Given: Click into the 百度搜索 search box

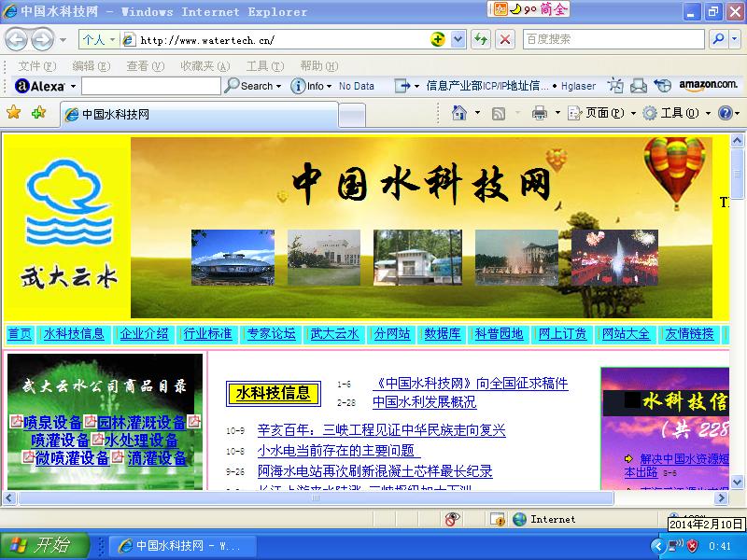Looking at the screenshot, I should point(613,39).
